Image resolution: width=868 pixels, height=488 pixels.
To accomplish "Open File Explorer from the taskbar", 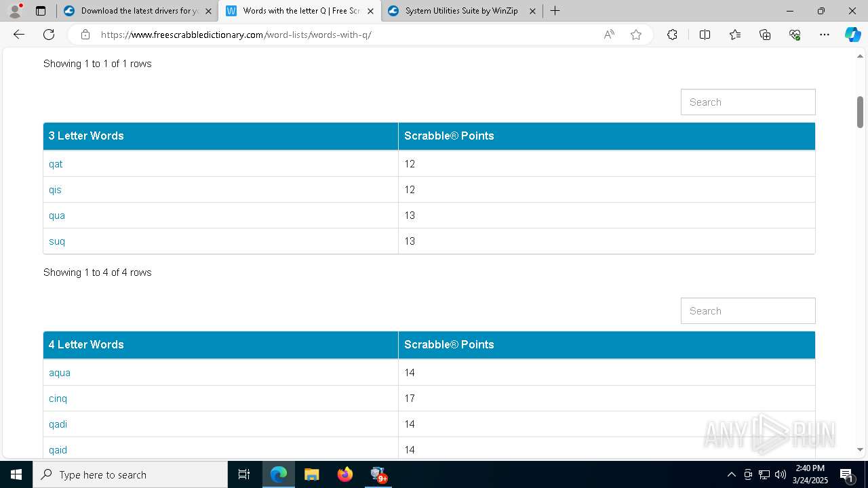I will (311, 474).
